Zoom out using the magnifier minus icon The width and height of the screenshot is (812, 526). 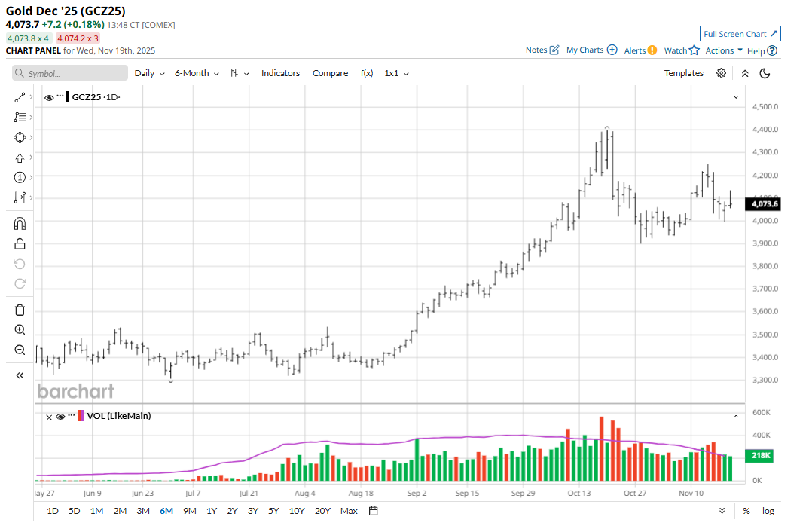coord(20,350)
